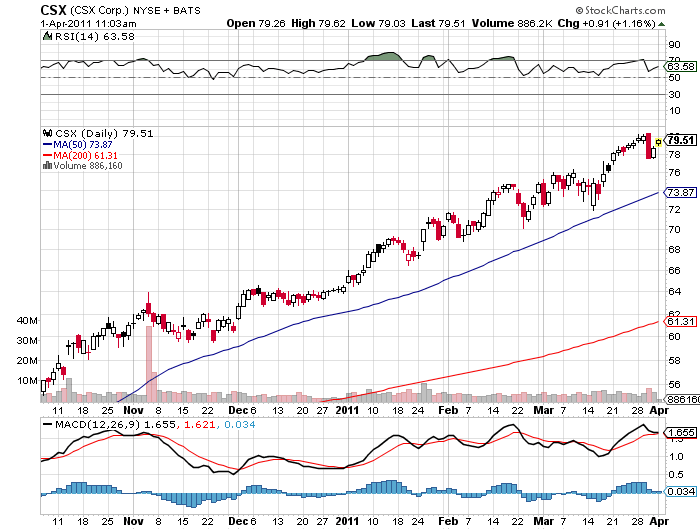Click the 200-day average tag 61.31
Viewport: 700px width, 530px height.
tap(680, 321)
